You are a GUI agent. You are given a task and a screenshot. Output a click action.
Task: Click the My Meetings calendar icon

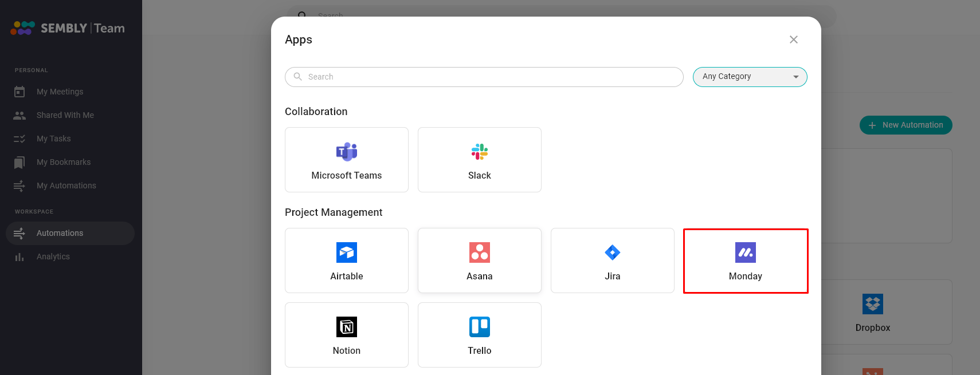19,92
